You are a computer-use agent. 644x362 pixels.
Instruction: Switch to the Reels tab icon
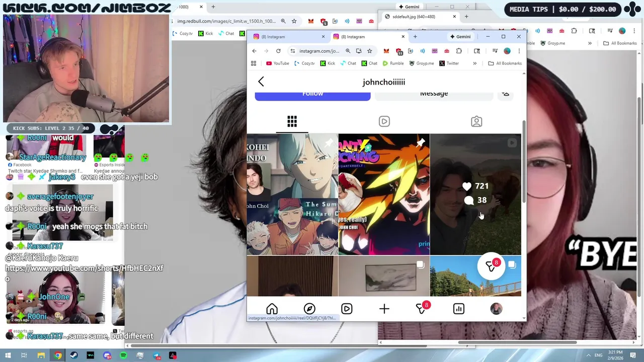click(384, 121)
